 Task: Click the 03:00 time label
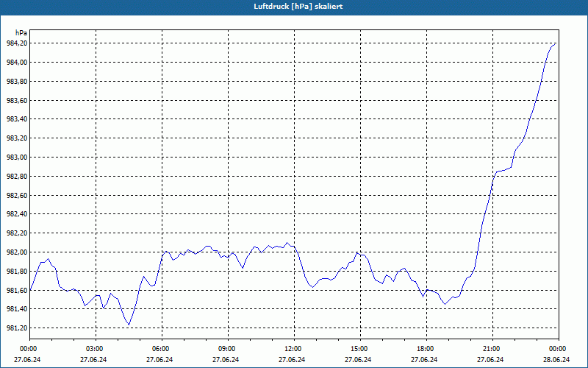(x=96, y=349)
